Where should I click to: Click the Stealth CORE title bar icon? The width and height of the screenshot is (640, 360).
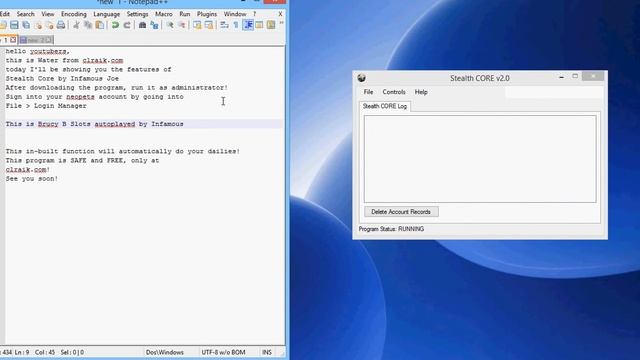[x=362, y=78]
